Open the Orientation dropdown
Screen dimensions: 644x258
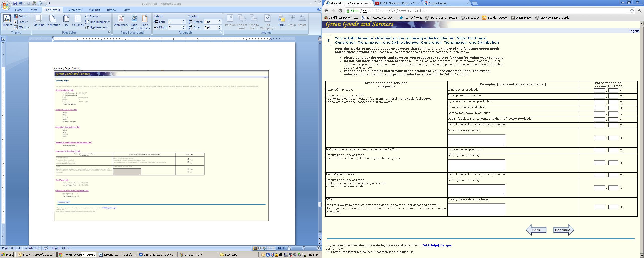[x=53, y=22]
